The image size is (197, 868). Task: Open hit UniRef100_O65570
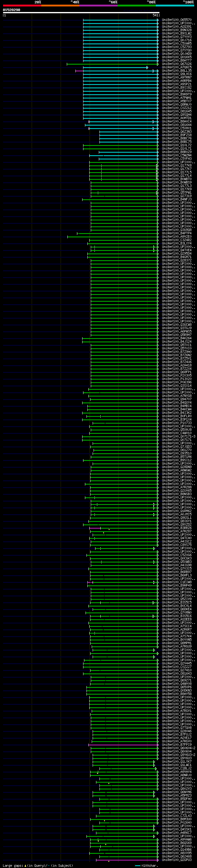pos(177,20)
